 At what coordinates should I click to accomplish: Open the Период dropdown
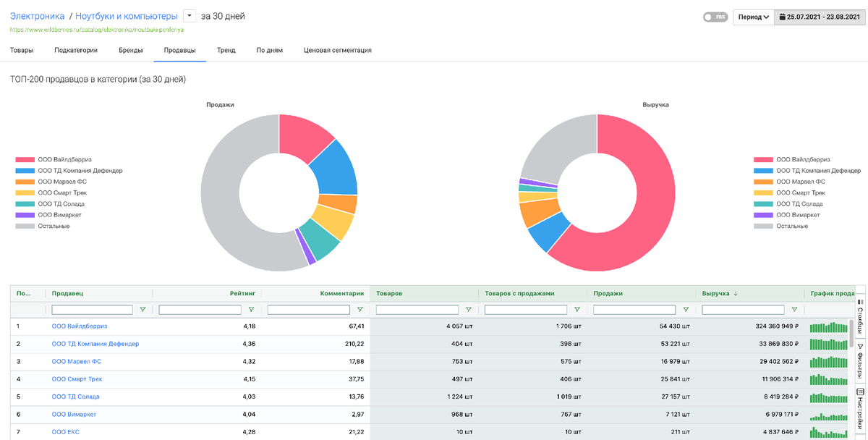pyautogui.click(x=754, y=17)
